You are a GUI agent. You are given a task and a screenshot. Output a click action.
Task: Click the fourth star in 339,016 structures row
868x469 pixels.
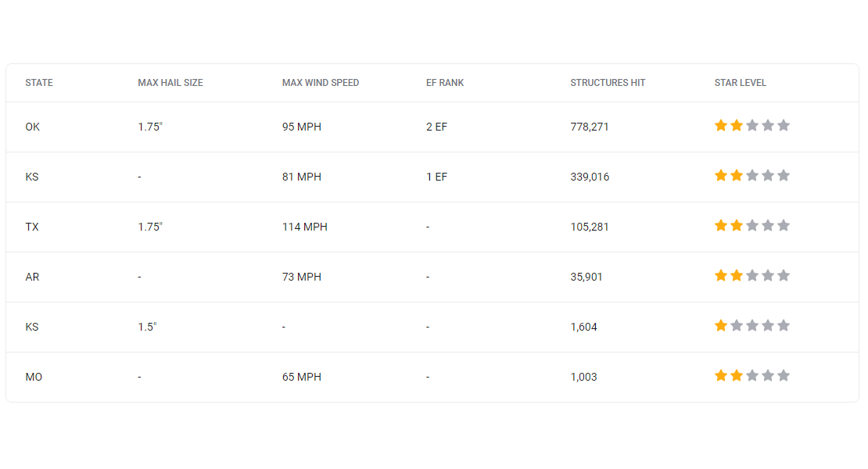[768, 176]
